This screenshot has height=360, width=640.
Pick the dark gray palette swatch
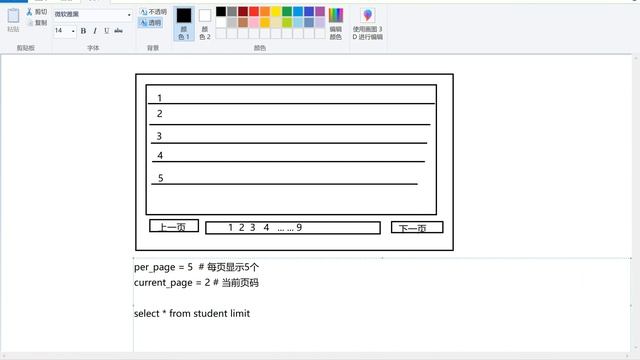point(232,11)
